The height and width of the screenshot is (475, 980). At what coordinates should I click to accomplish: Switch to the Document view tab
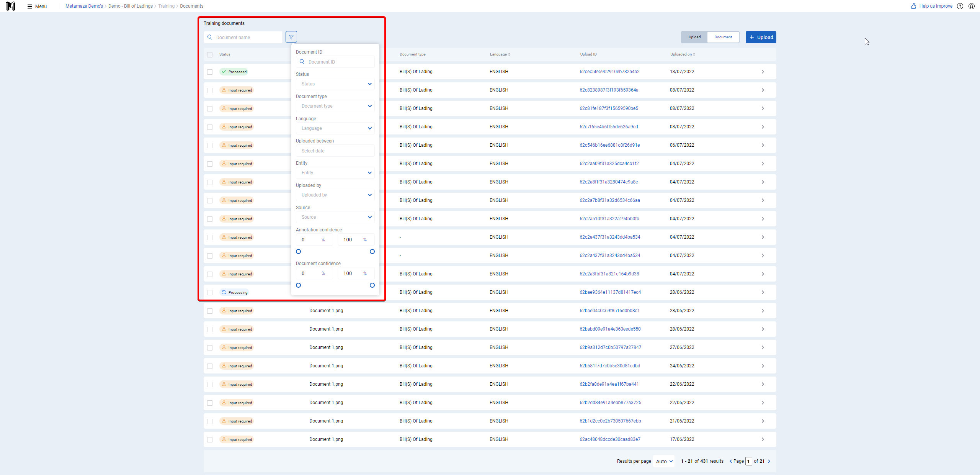pyautogui.click(x=723, y=37)
